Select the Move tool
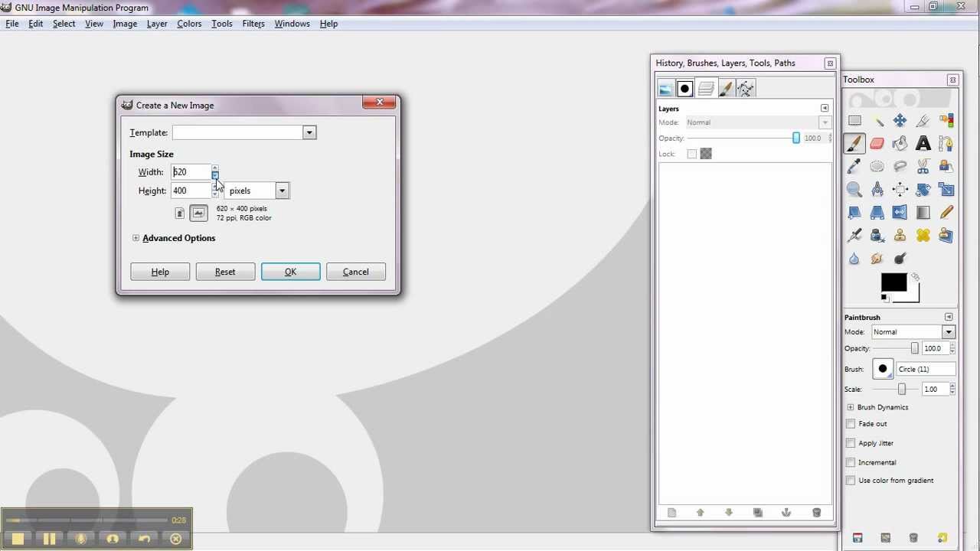This screenshot has height=551, width=980. pyautogui.click(x=900, y=121)
